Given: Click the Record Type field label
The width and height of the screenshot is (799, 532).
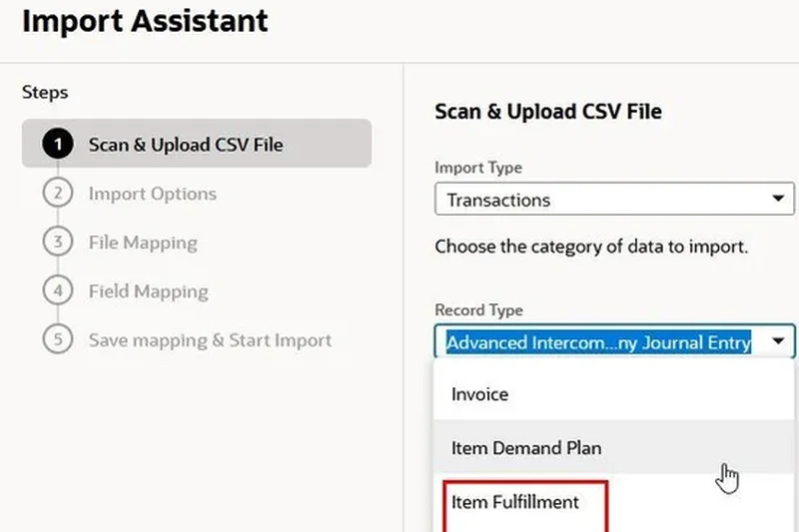Looking at the screenshot, I should coord(478,310).
